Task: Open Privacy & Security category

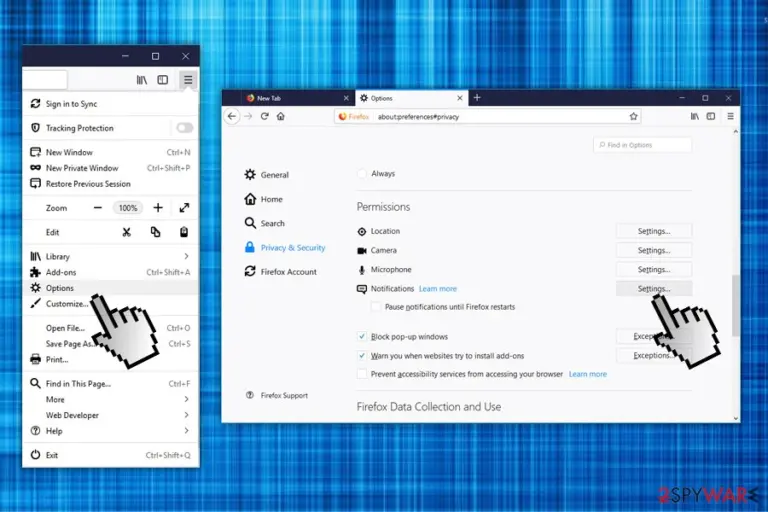Action: (x=285, y=247)
